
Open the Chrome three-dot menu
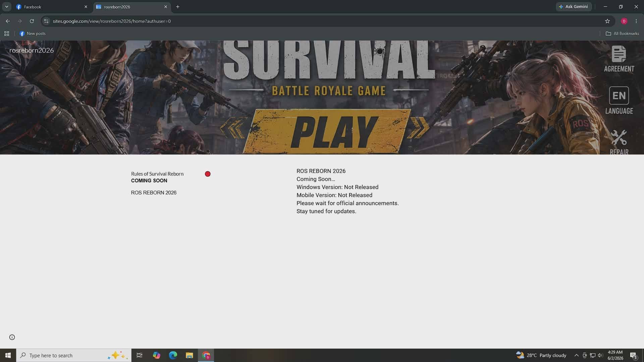[636, 21]
